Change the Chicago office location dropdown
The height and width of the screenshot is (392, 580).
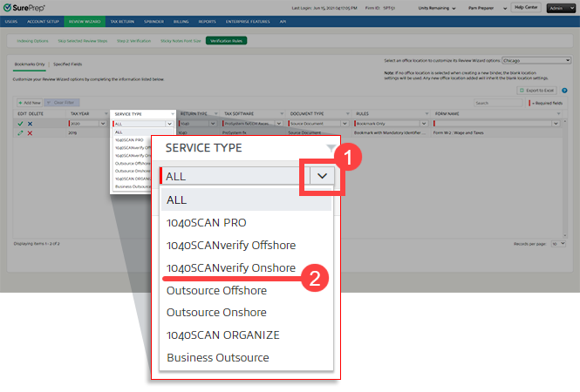(x=536, y=60)
